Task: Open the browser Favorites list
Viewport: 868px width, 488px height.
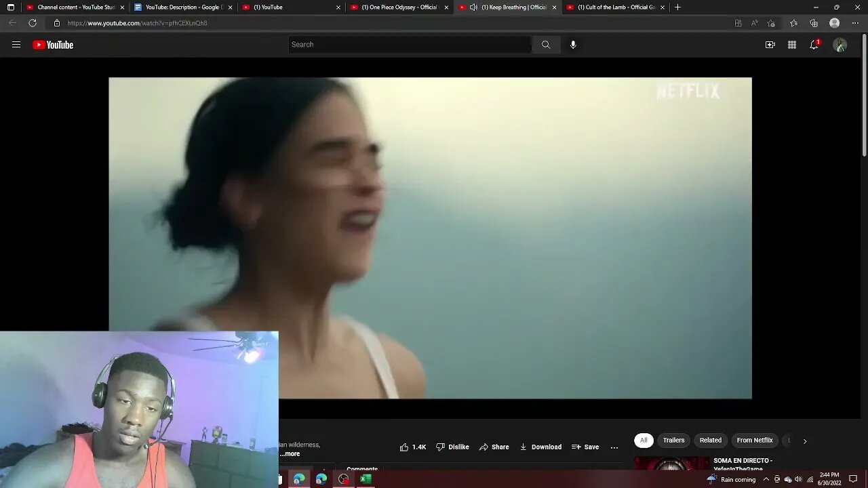Action: pyautogui.click(x=794, y=23)
